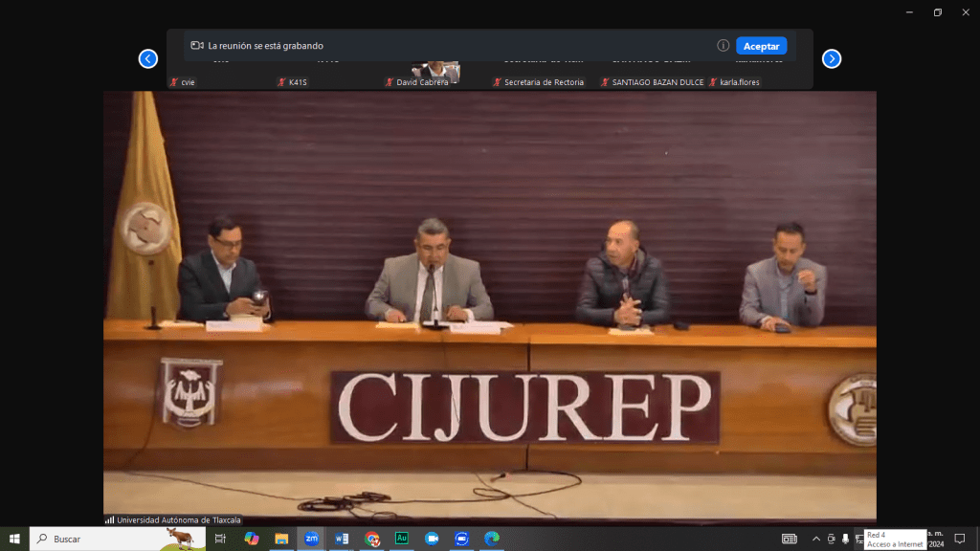Open Microsoft Word from the taskbar

(x=342, y=539)
